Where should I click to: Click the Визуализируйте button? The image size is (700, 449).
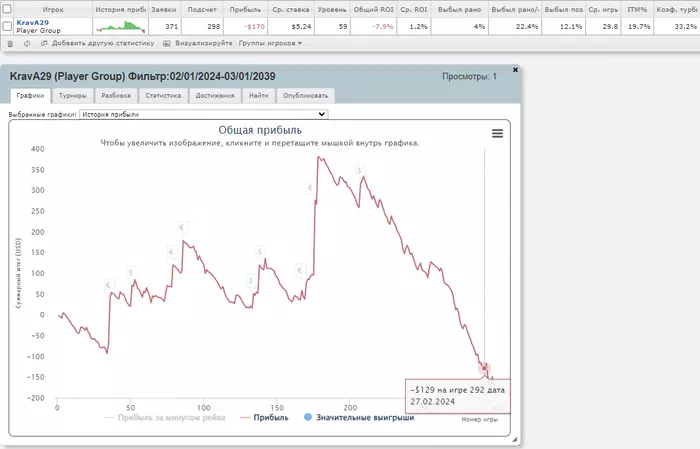204,43
